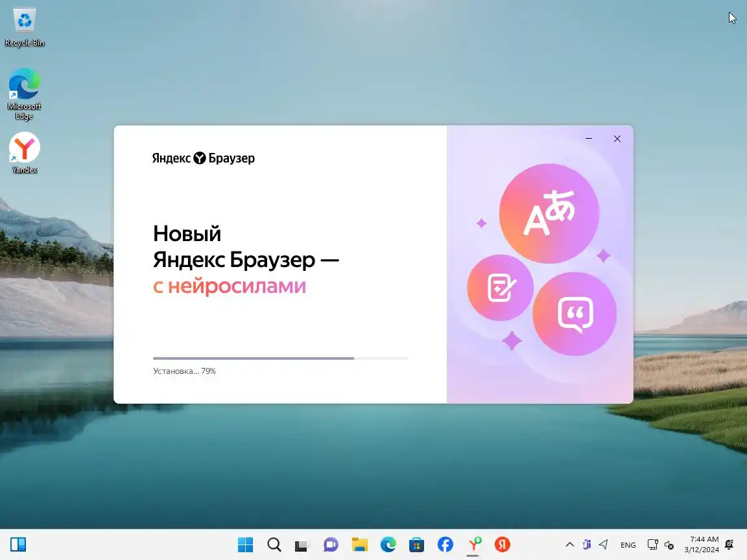Click the 'Установка... 79%' status text

(x=184, y=371)
